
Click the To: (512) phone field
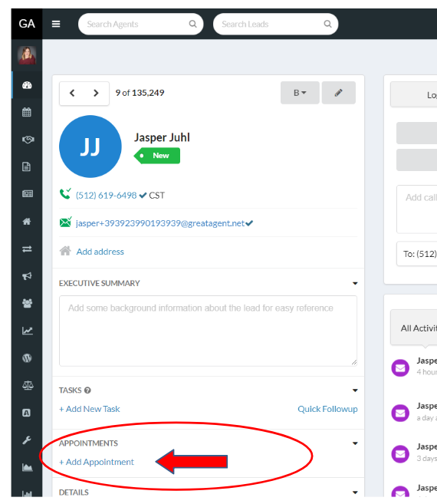[x=417, y=254]
